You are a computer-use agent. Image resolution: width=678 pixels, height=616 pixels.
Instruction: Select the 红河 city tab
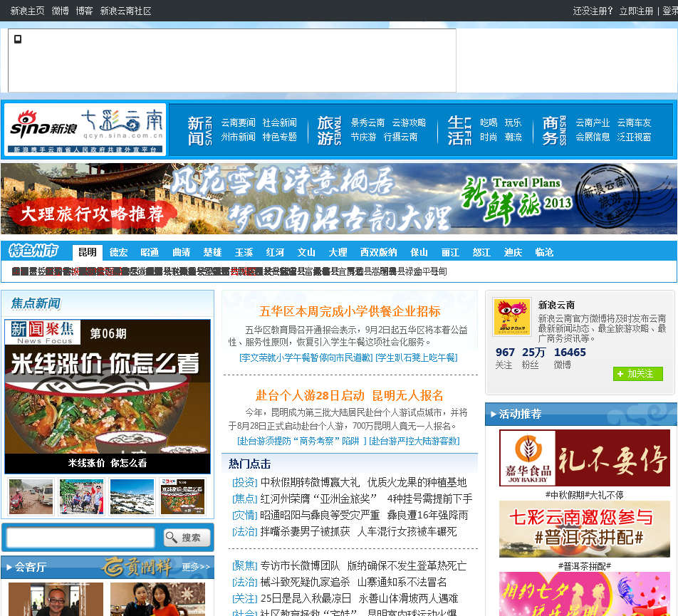pyautogui.click(x=275, y=252)
